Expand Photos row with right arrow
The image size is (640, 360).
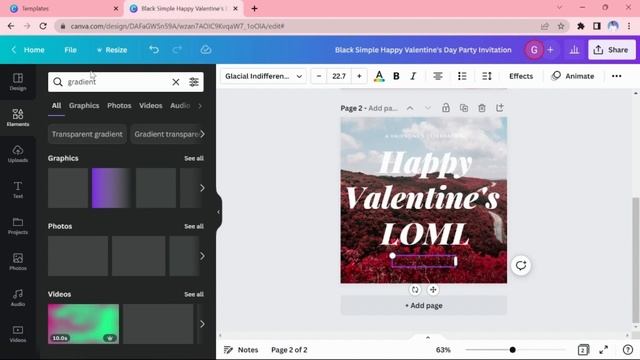click(x=202, y=256)
